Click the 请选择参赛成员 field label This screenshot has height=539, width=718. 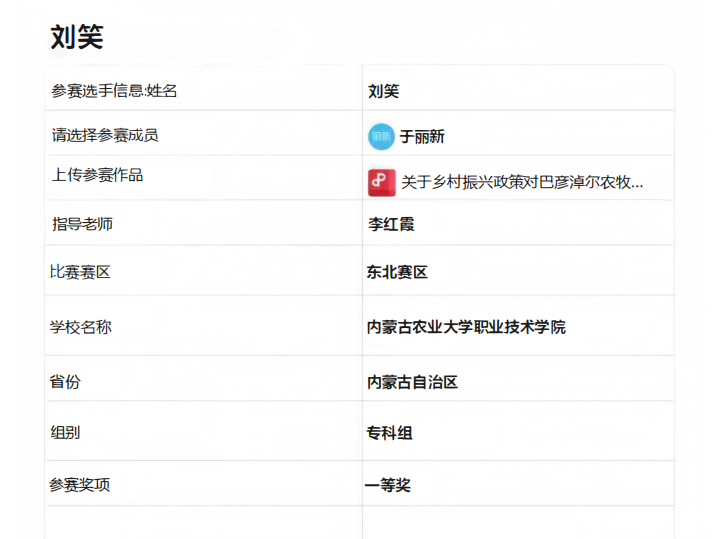click(x=105, y=135)
